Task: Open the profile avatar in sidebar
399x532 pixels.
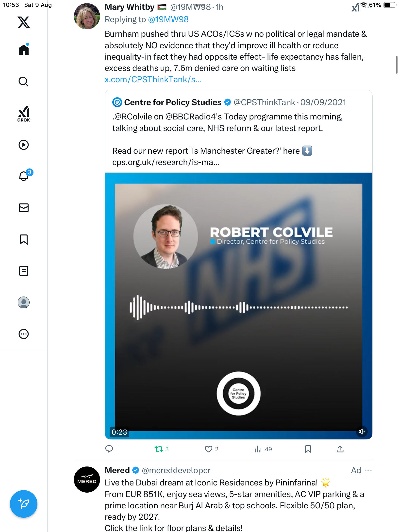Action: (24, 302)
